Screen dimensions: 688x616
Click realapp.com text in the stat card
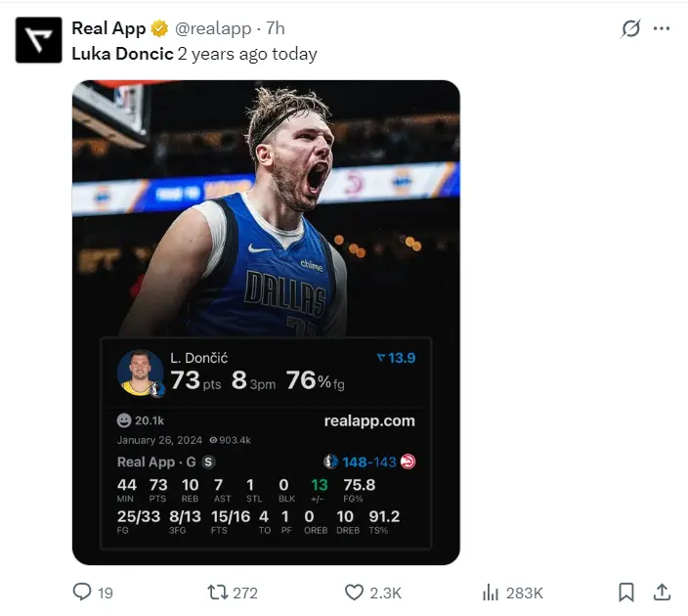click(x=368, y=420)
